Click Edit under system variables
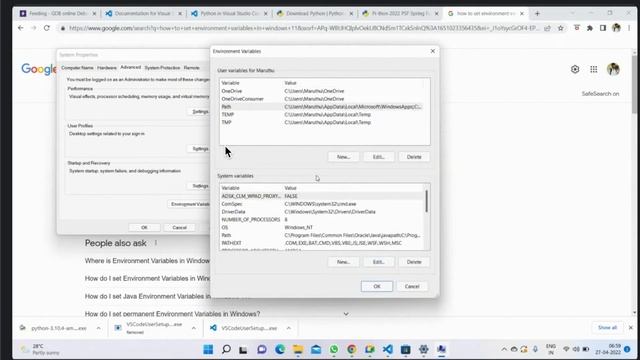The image size is (640, 360). (378, 262)
